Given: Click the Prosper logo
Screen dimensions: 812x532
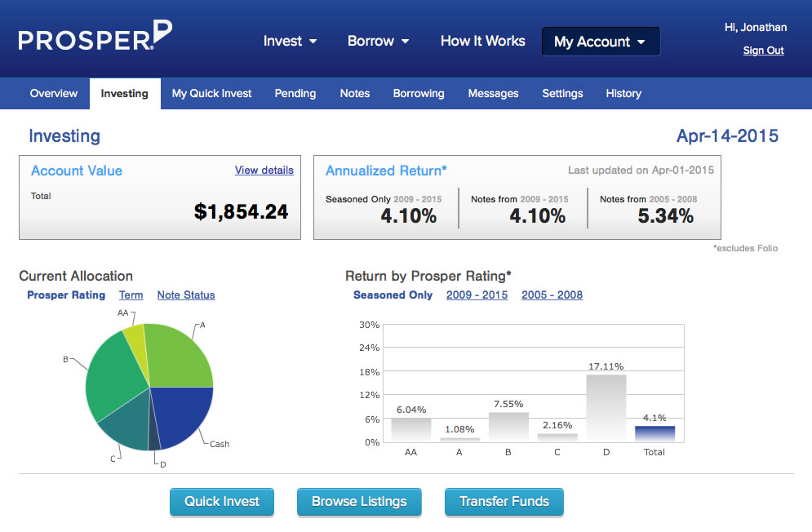Looking at the screenshot, I should pyautogui.click(x=95, y=38).
